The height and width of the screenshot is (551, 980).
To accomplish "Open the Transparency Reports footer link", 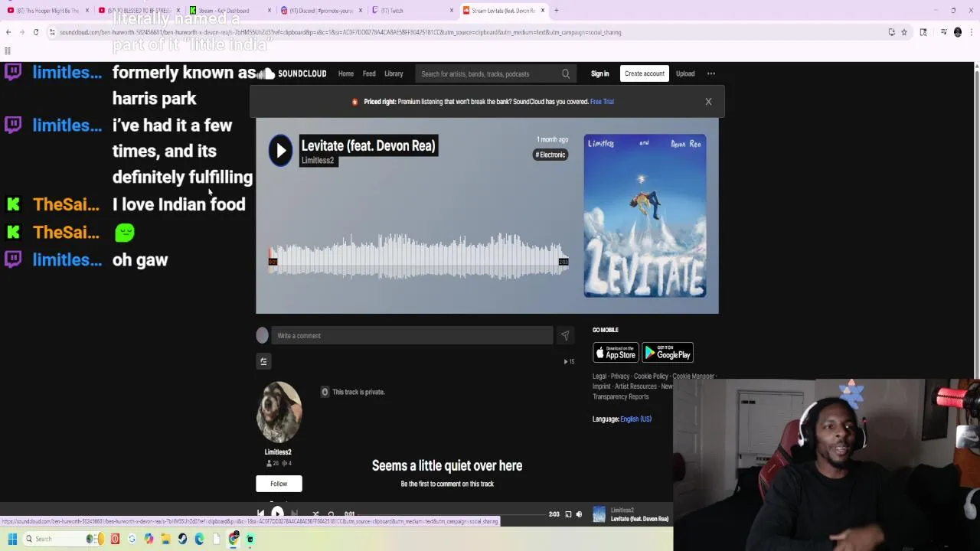I will (620, 396).
